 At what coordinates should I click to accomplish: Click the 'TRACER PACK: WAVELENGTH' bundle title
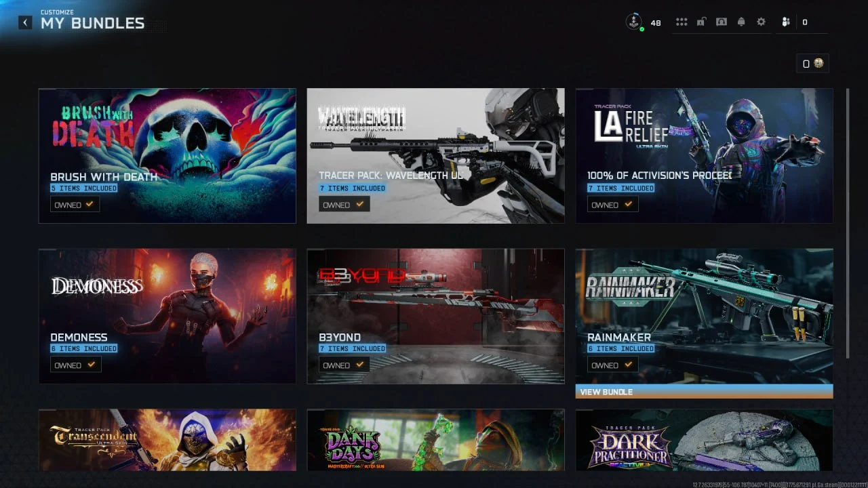click(x=391, y=176)
